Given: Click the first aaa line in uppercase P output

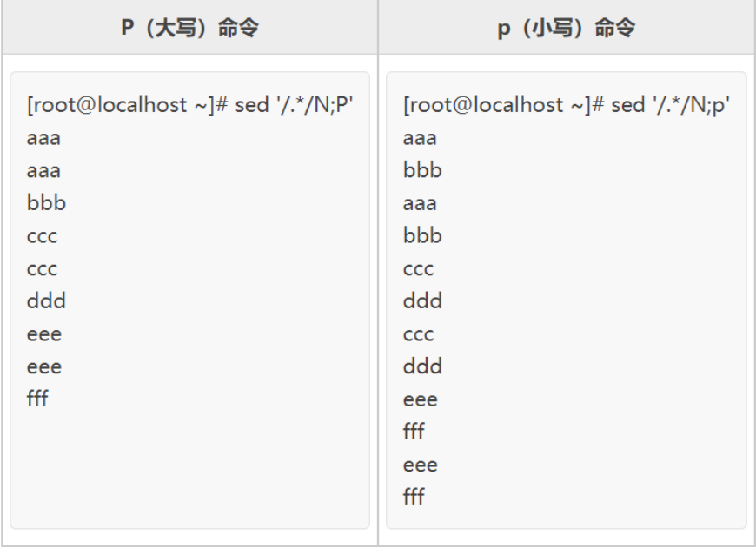Looking at the screenshot, I should coord(43,138).
